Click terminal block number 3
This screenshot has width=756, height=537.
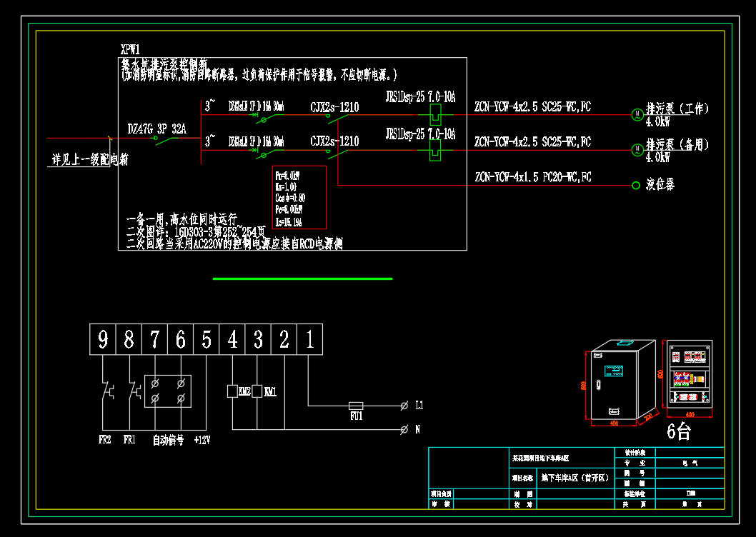[259, 339]
